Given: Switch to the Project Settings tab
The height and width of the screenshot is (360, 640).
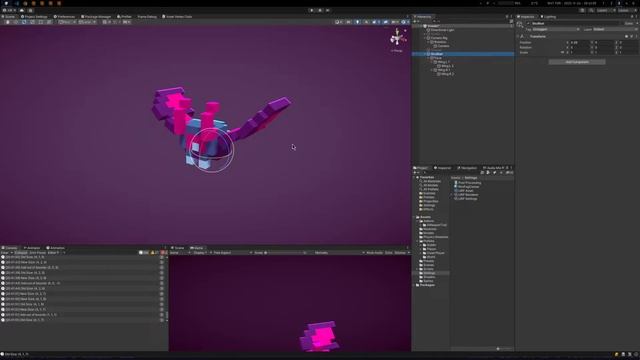Looking at the screenshot, I should pyautogui.click(x=34, y=17).
